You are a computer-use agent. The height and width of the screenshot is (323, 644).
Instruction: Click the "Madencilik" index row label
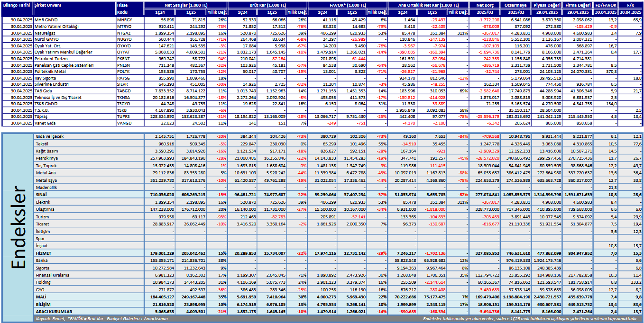coord(46,188)
